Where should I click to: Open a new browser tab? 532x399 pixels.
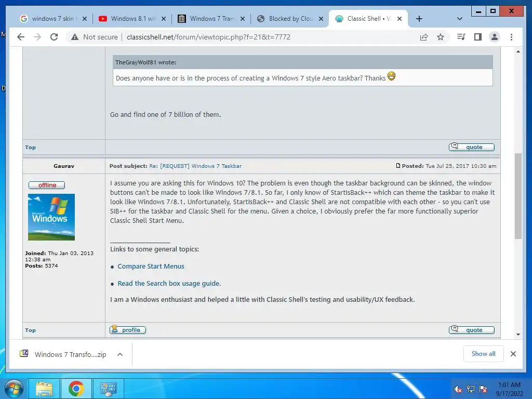(x=419, y=19)
